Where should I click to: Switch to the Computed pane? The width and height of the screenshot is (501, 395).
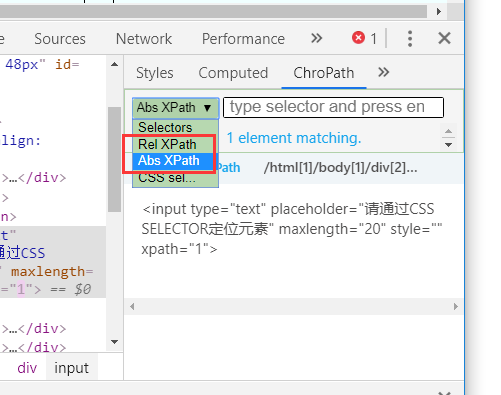tap(233, 73)
